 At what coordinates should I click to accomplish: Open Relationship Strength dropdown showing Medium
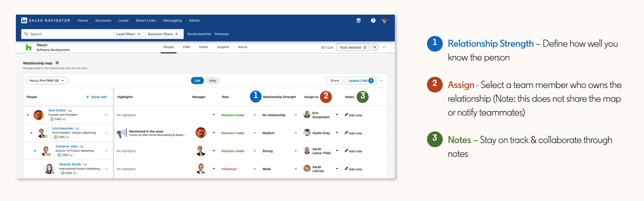coord(280,133)
